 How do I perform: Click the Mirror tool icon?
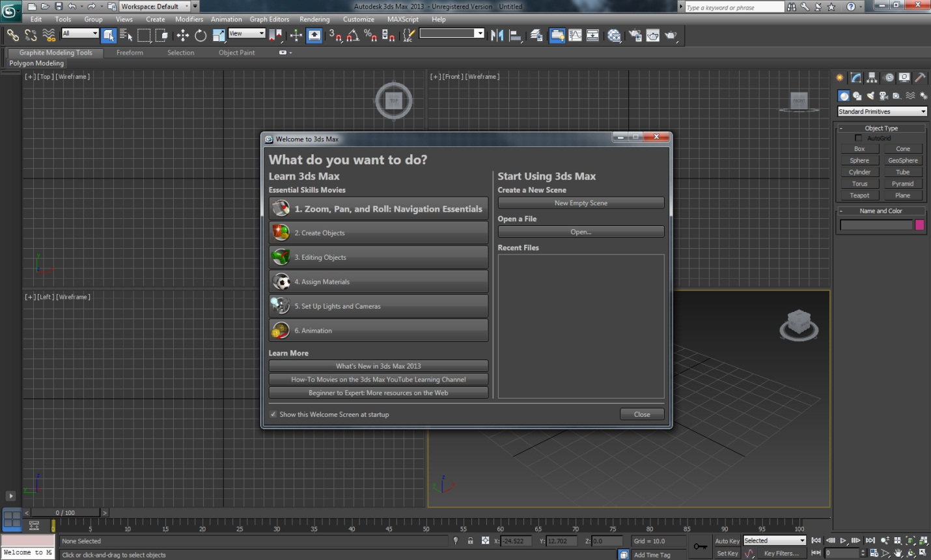(497, 35)
